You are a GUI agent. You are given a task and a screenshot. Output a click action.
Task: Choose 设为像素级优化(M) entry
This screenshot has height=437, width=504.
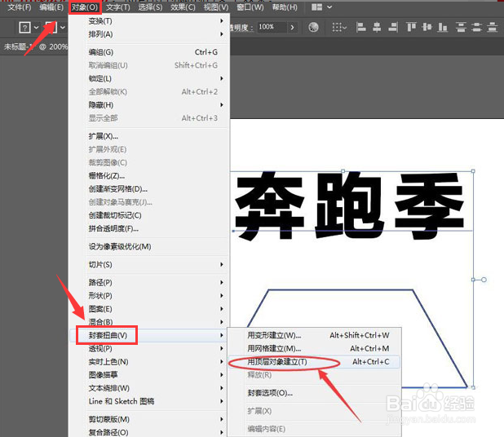click(x=149, y=246)
